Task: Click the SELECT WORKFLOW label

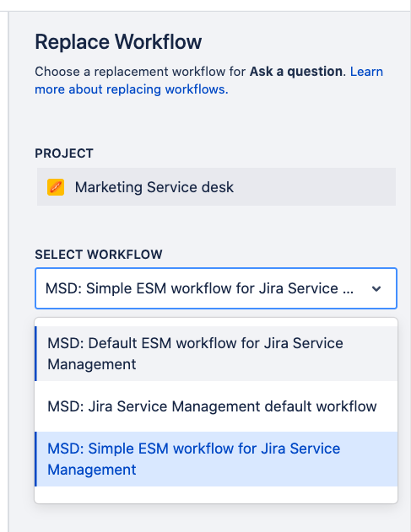Action: coord(99,255)
